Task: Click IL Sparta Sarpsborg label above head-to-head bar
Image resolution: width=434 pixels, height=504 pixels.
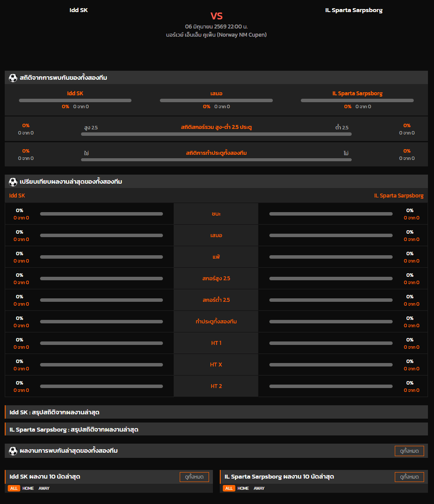Action: tap(357, 93)
